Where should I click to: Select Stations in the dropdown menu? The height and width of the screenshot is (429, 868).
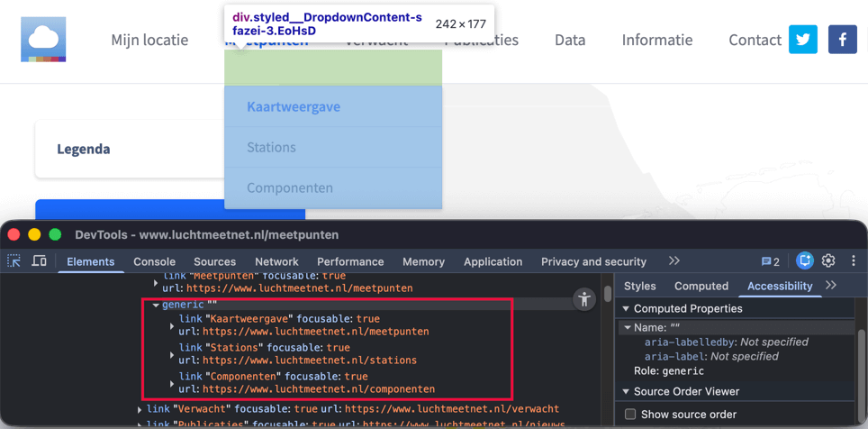tap(271, 147)
